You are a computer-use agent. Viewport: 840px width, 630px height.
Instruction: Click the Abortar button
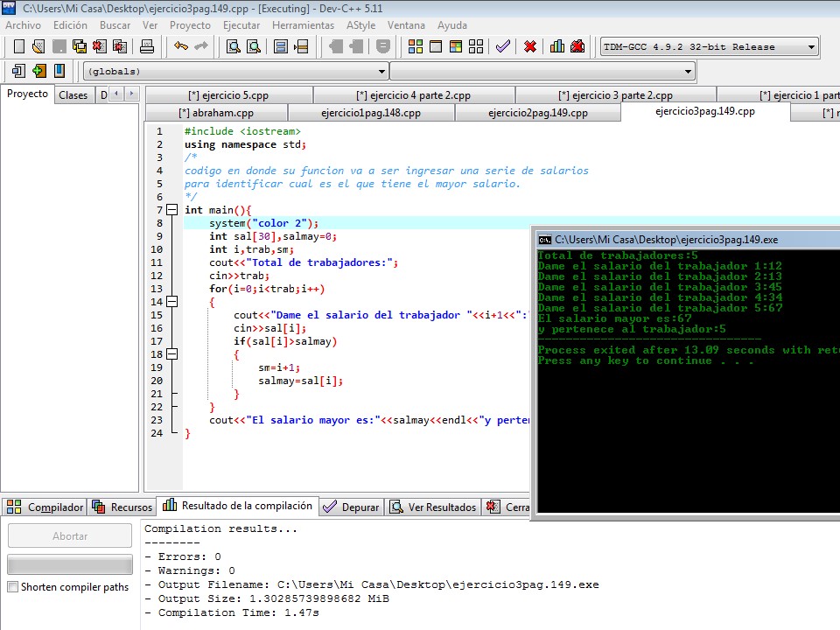[69, 535]
